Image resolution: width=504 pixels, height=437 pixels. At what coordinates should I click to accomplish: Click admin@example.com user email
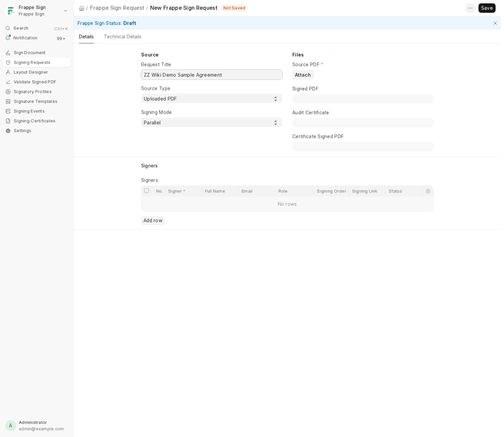pos(41,429)
